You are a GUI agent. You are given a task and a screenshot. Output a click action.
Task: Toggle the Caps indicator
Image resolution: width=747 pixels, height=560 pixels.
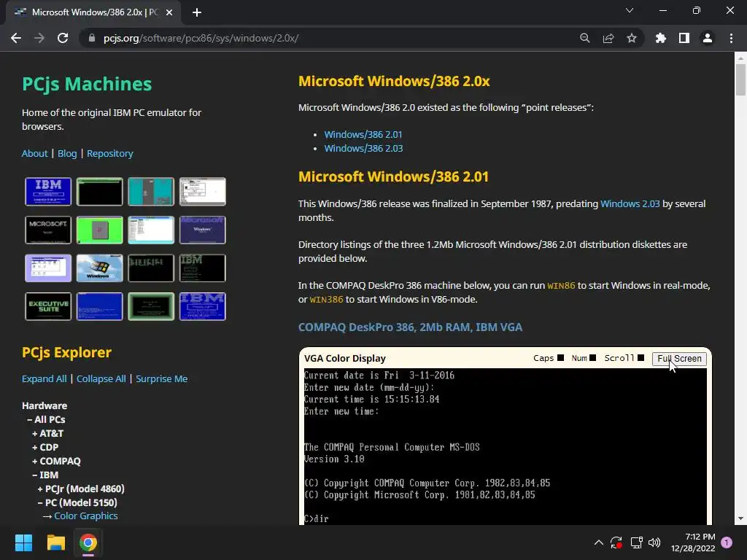point(561,358)
